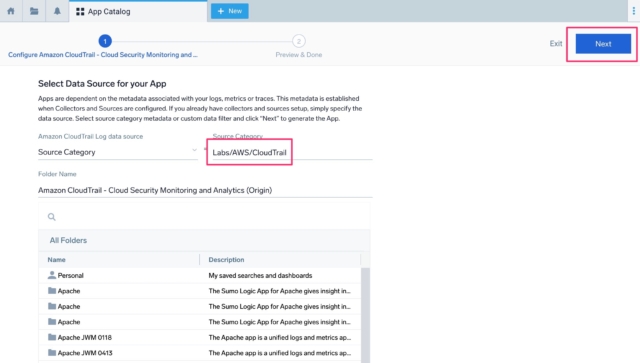Select the All Folders breadcrumb
Viewport: 640px width, 363px height.
(68, 240)
